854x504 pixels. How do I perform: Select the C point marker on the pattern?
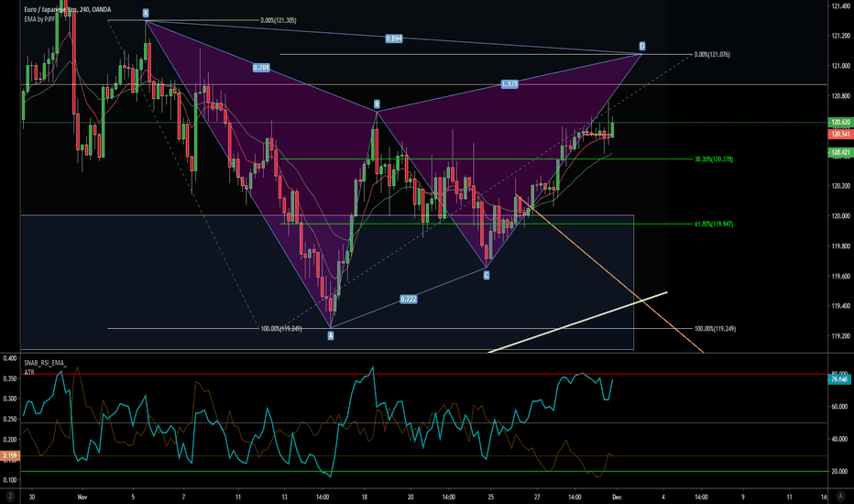[x=487, y=274]
